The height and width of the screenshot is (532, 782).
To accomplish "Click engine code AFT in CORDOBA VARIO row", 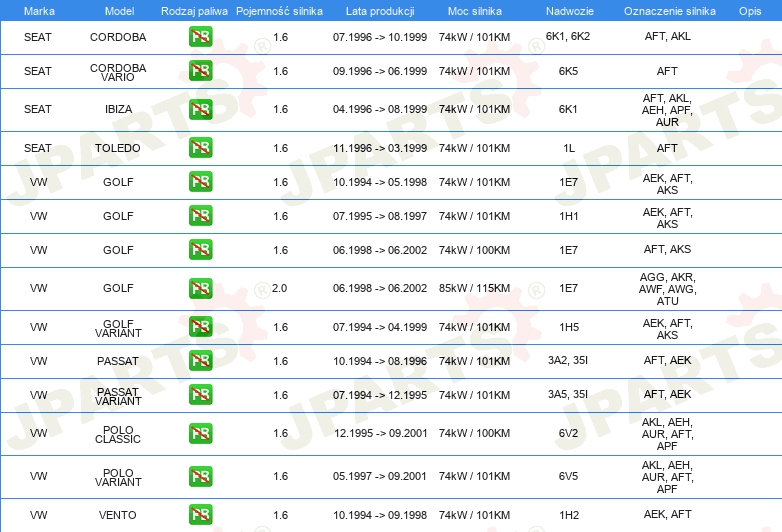I will point(667,71).
